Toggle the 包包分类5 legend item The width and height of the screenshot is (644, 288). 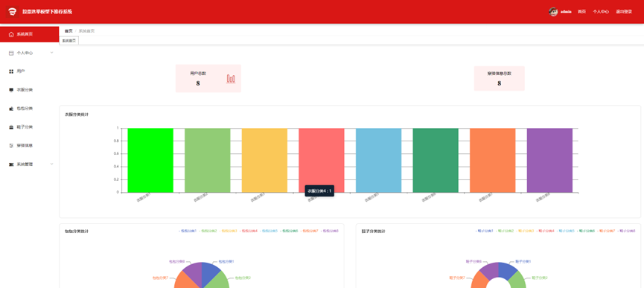tap(269, 231)
